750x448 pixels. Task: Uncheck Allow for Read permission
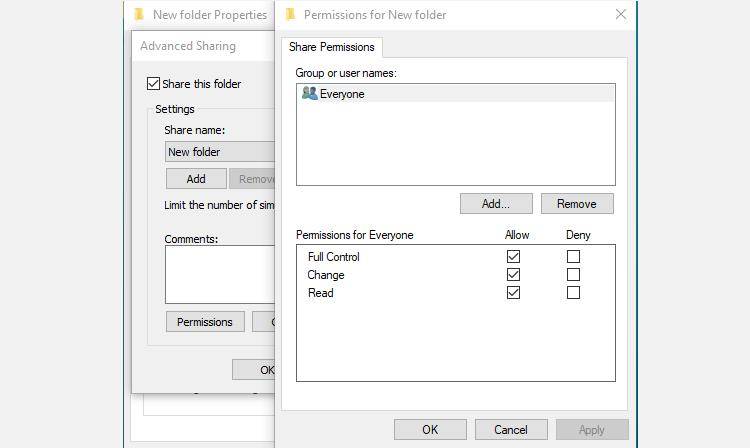click(513, 293)
